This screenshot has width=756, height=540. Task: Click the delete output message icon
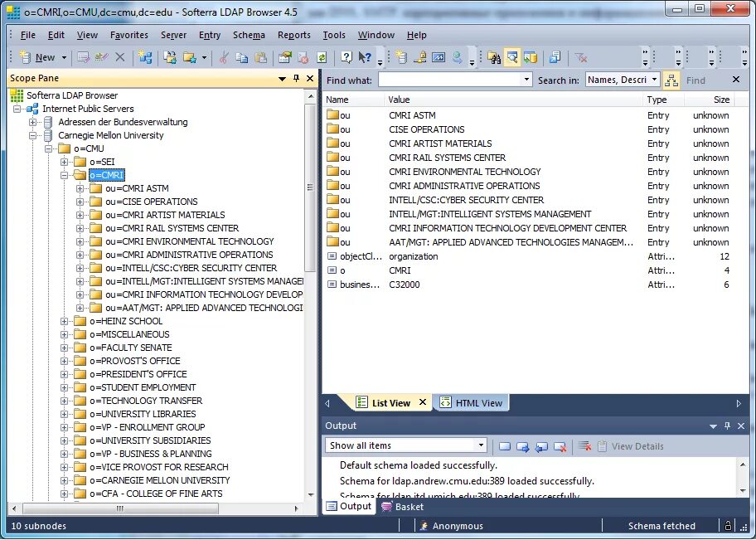[x=560, y=447]
